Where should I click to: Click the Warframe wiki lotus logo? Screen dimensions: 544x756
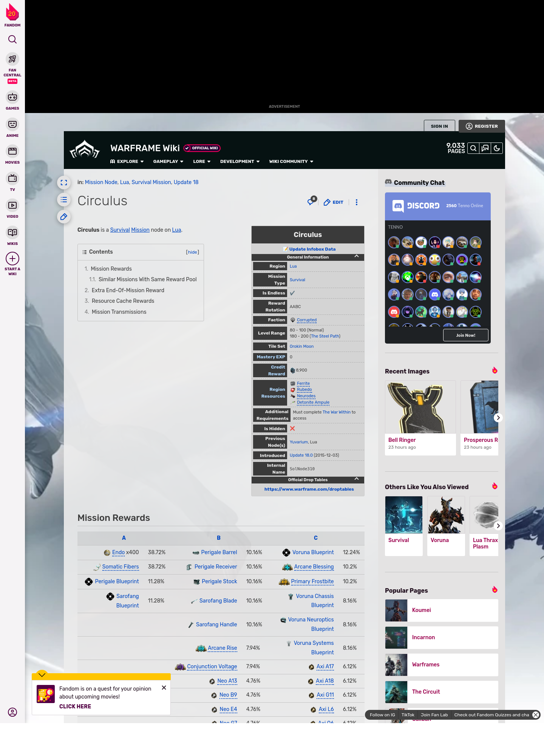(x=85, y=150)
